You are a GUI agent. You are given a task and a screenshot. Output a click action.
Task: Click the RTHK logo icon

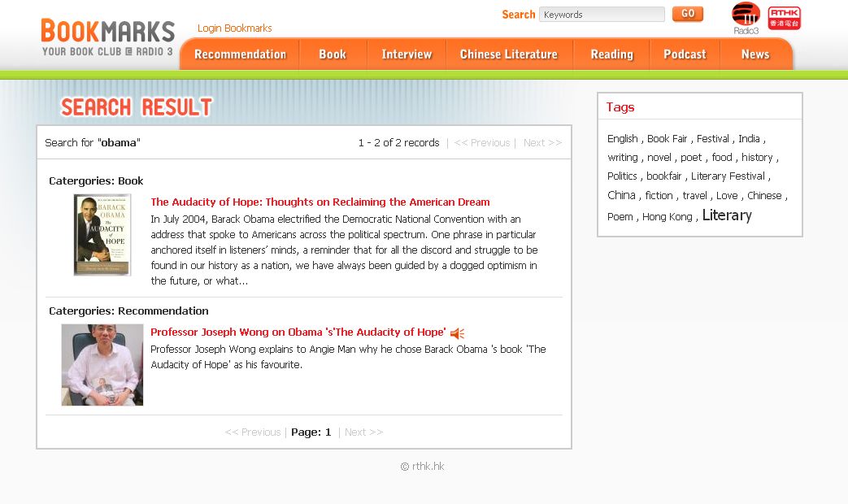tap(785, 18)
